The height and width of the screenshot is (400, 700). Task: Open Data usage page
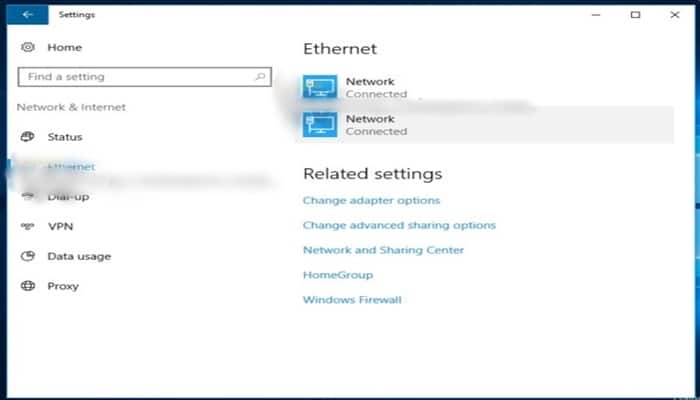(x=79, y=256)
